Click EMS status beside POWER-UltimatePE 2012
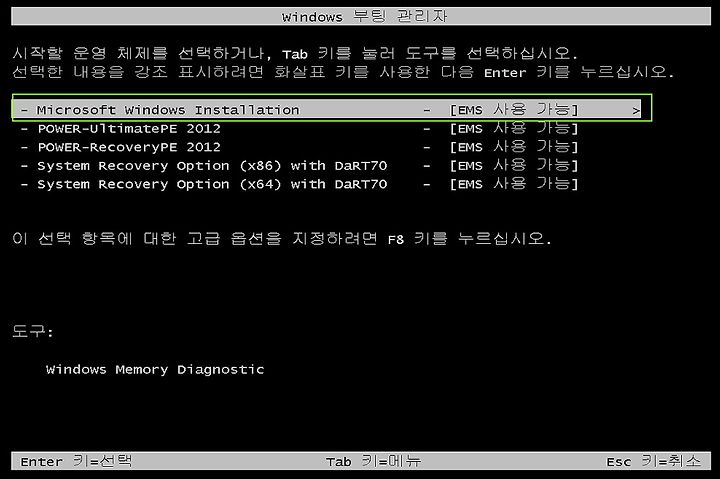Viewport: 720px width, 479px height. click(x=513, y=129)
